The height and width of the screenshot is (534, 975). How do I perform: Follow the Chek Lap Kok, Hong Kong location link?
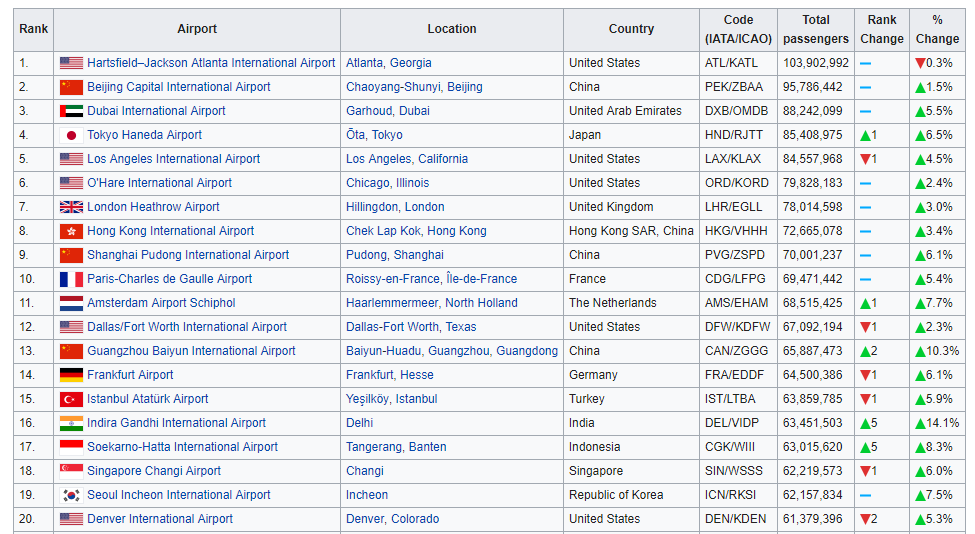click(x=416, y=231)
